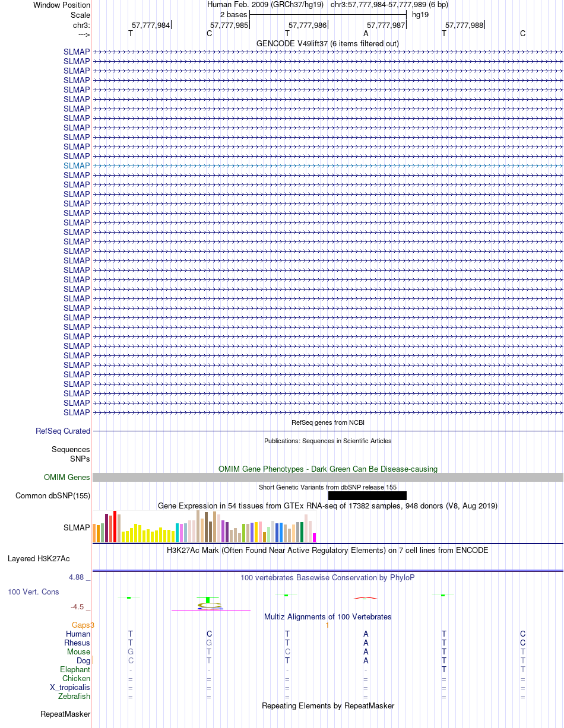Click the Elephant alignment row label
This screenshot has width=564, height=728.
tap(75, 669)
